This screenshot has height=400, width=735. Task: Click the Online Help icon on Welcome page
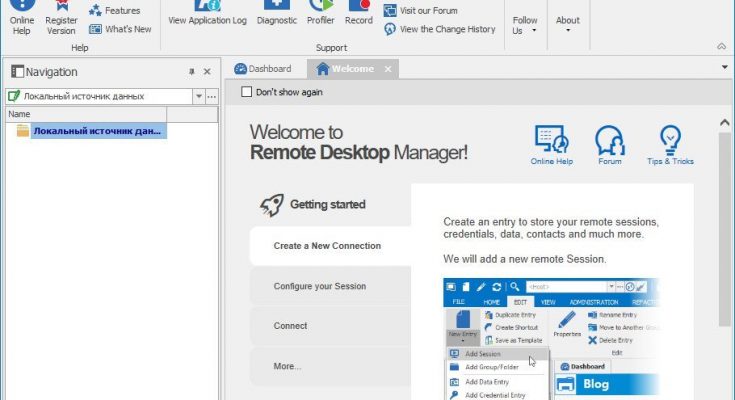(551, 145)
